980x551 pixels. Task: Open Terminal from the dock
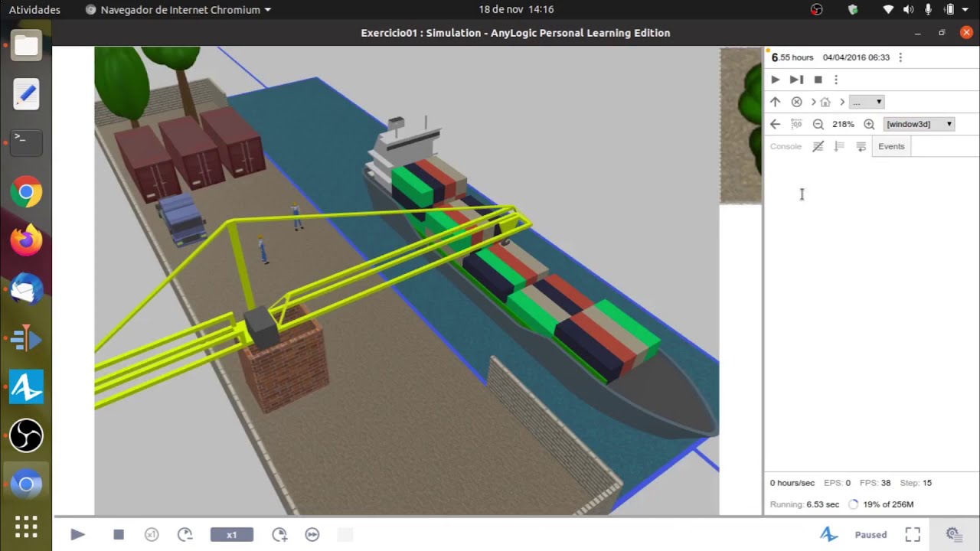click(x=26, y=143)
